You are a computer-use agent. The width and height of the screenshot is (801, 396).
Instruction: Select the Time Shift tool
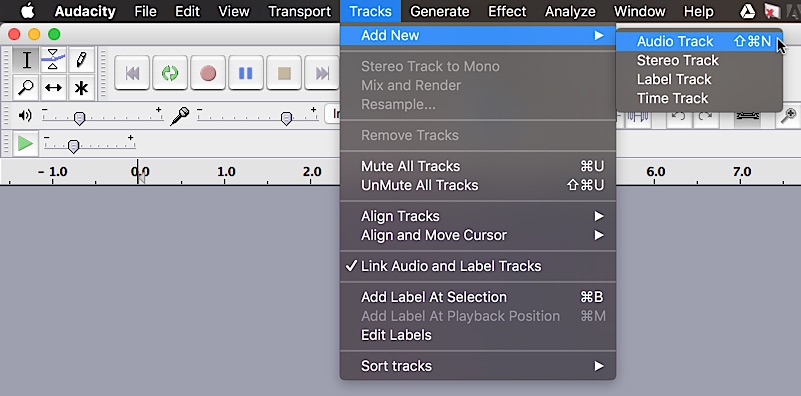click(53, 87)
